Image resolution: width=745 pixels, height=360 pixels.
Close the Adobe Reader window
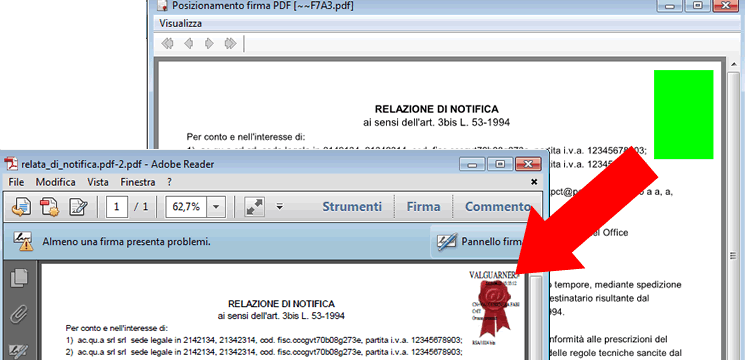point(528,164)
